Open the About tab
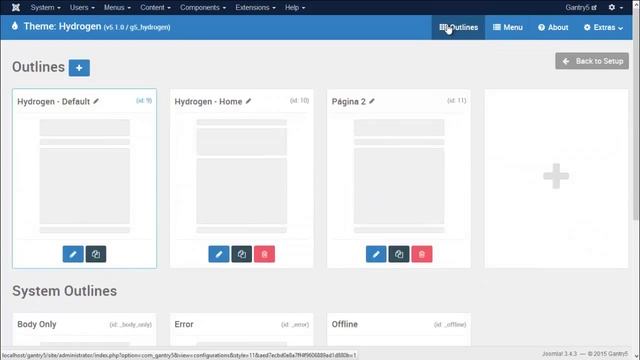 click(553, 27)
